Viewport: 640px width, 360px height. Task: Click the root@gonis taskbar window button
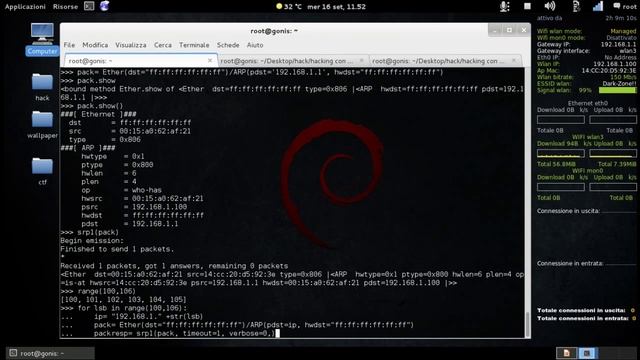[50, 353]
